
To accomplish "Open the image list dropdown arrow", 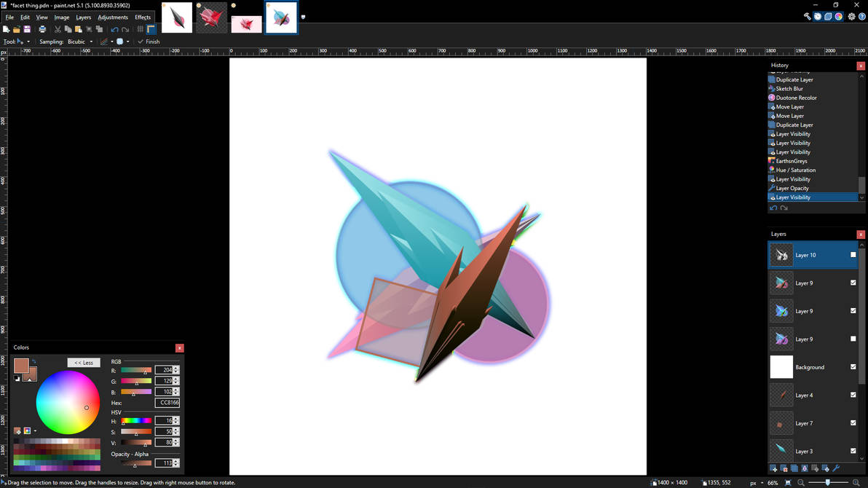I will [x=303, y=17].
